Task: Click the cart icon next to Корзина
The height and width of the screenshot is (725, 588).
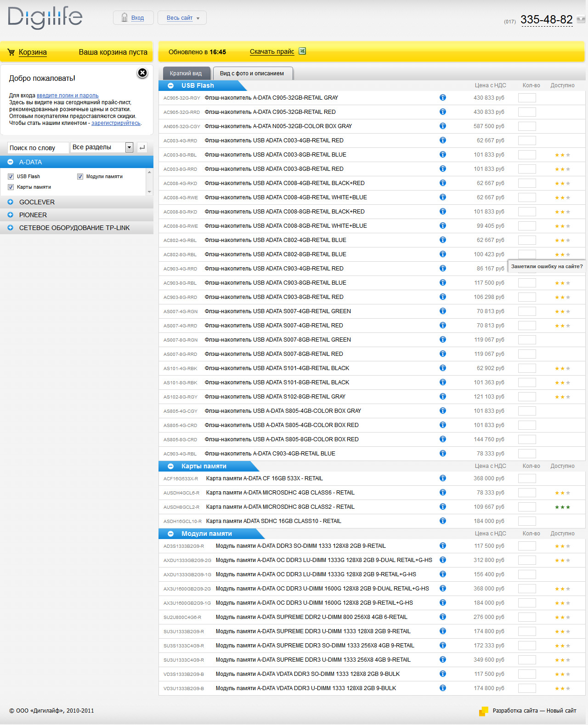Action: coord(11,52)
